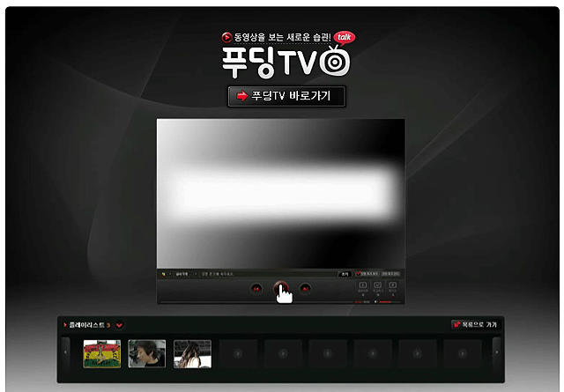Click the main video display area

[280, 194]
